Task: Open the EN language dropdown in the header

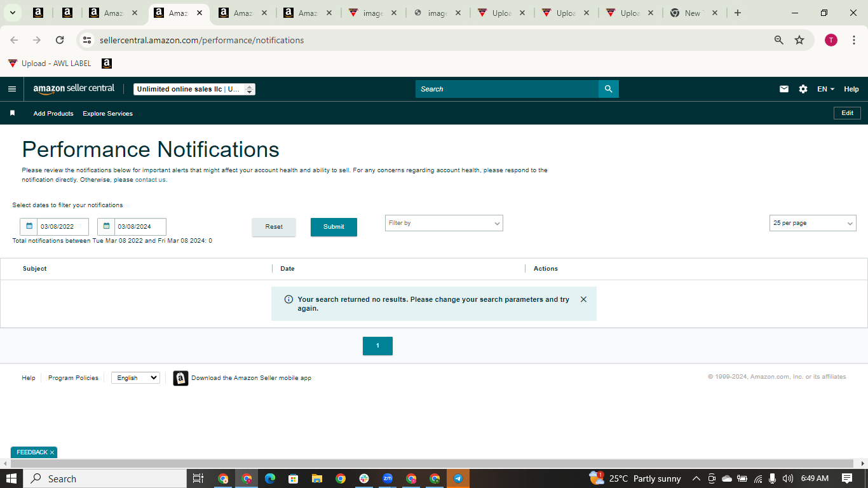Action: tap(825, 89)
